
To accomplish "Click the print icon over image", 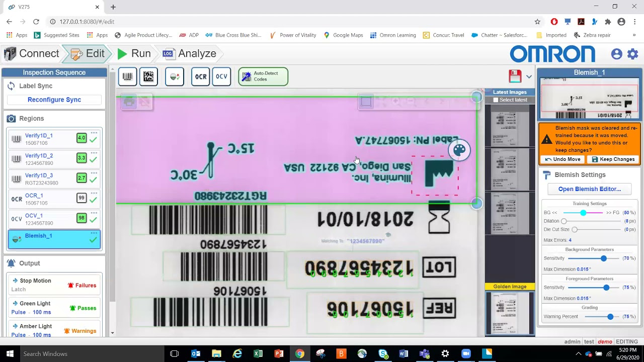I will (129, 102).
